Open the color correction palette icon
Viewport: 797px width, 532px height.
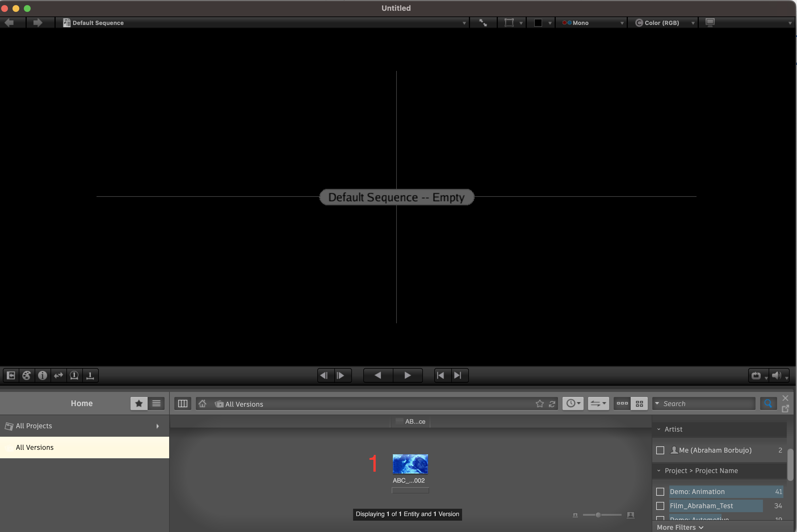[x=27, y=375]
